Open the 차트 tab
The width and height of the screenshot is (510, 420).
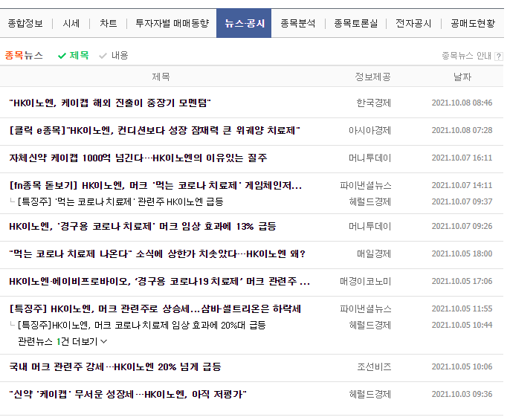pyautogui.click(x=108, y=24)
